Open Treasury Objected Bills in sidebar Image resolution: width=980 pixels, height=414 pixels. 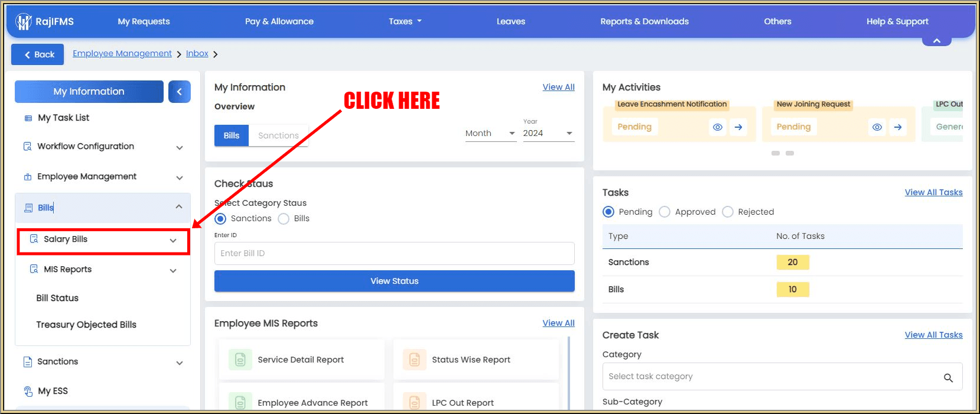click(86, 325)
